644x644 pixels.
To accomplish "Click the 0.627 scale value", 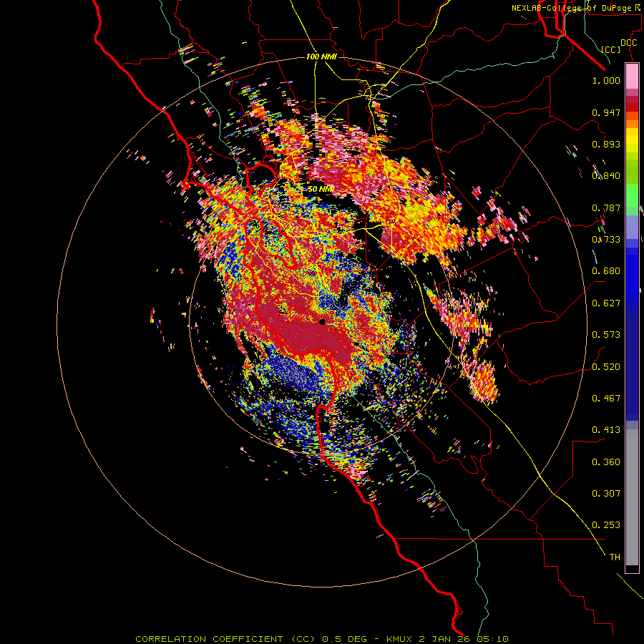I will tap(606, 303).
